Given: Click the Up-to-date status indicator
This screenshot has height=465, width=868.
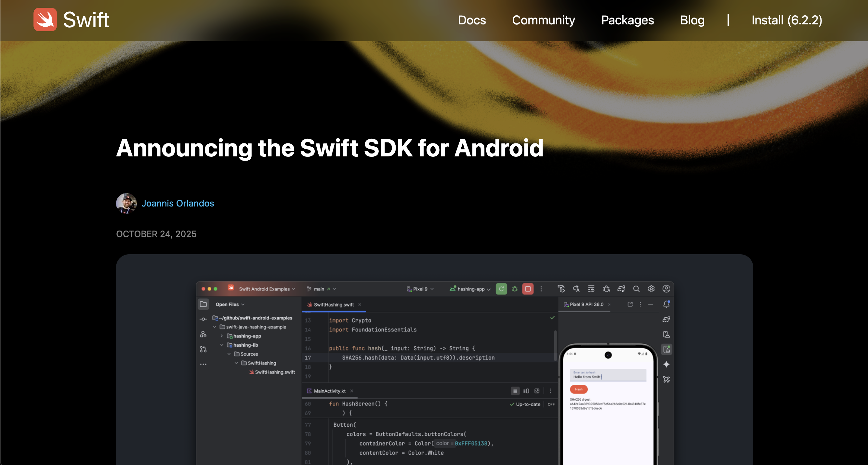Looking at the screenshot, I should [525, 404].
